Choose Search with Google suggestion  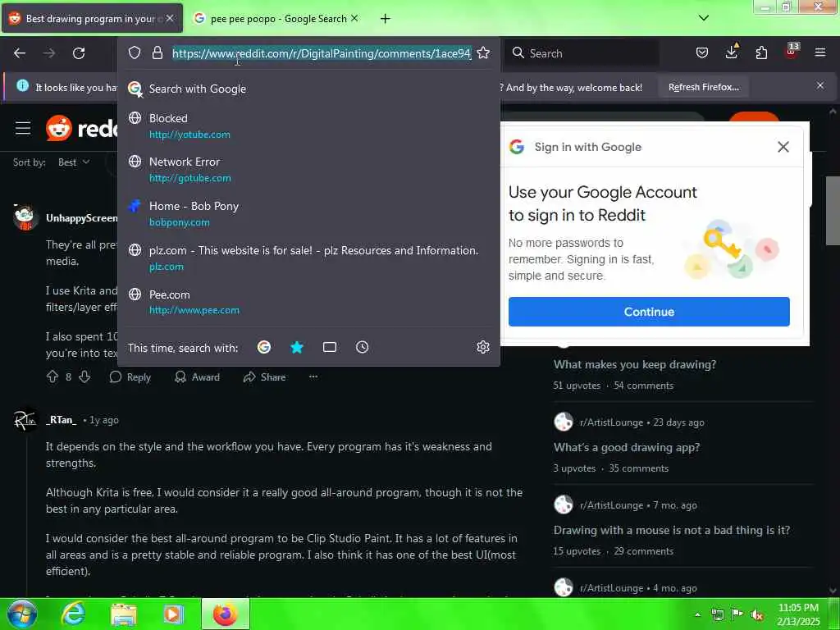click(308, 89)
